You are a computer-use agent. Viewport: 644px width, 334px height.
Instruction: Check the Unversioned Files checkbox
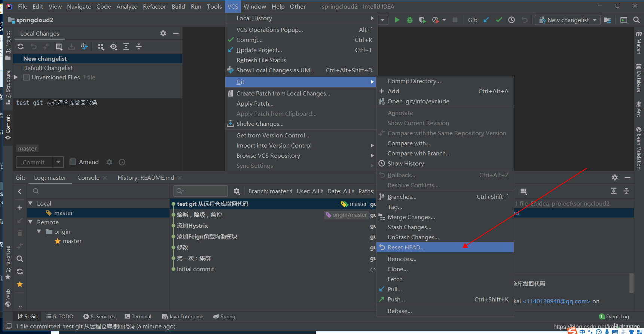pos(26,77)
